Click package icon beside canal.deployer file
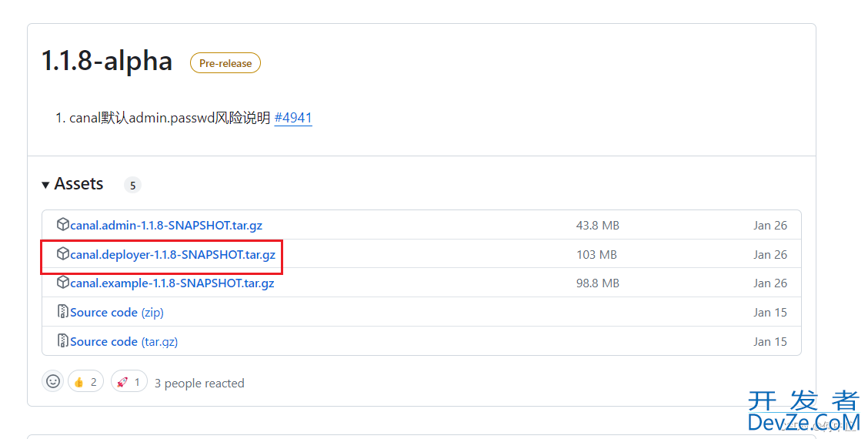 coord(62,254)
